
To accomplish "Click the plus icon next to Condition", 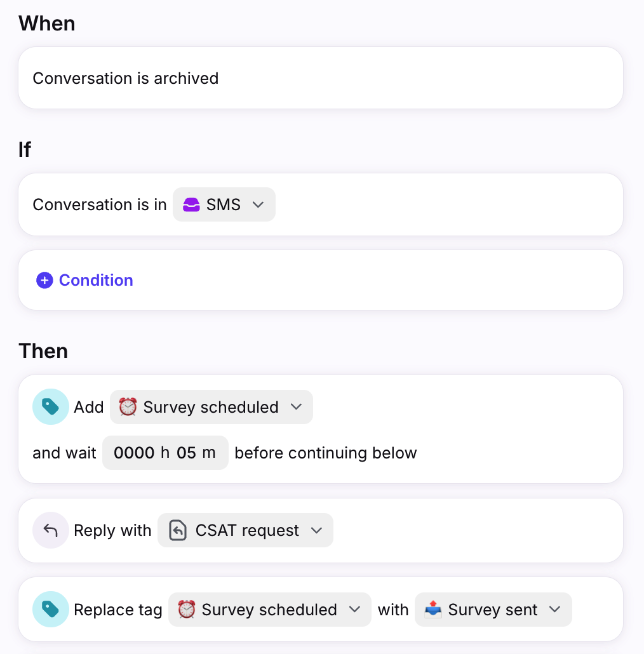I will [x=44, y=280].
